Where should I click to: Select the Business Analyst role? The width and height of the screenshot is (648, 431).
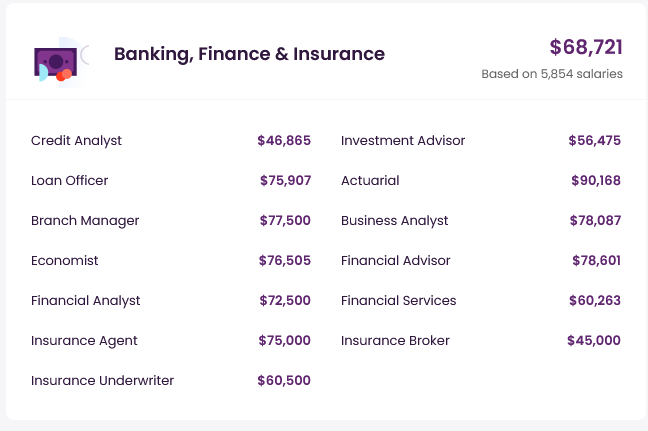pos(395,221)
